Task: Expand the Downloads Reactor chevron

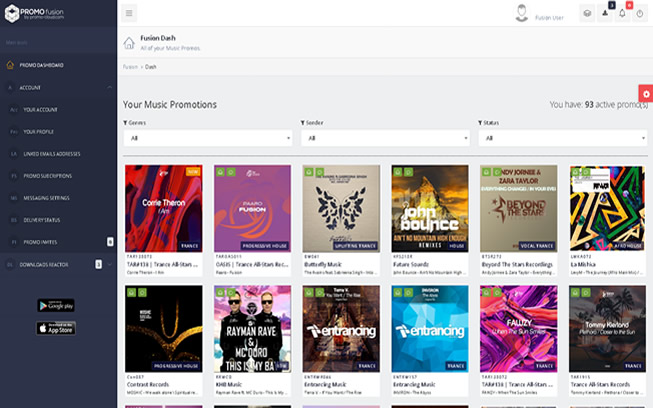Action: (x=110, y=264)
